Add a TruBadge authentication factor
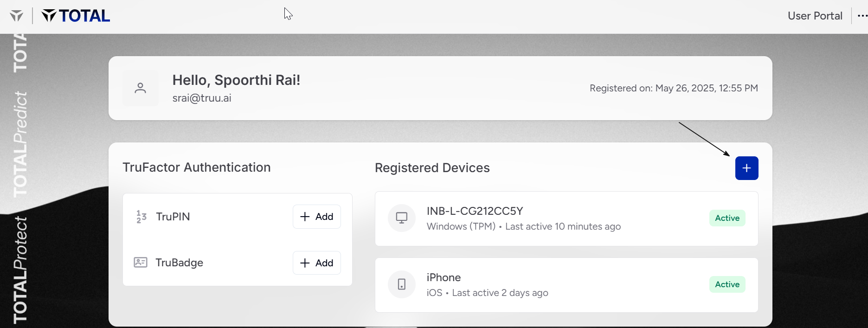 pyautogui.click(x=317, y=263)
